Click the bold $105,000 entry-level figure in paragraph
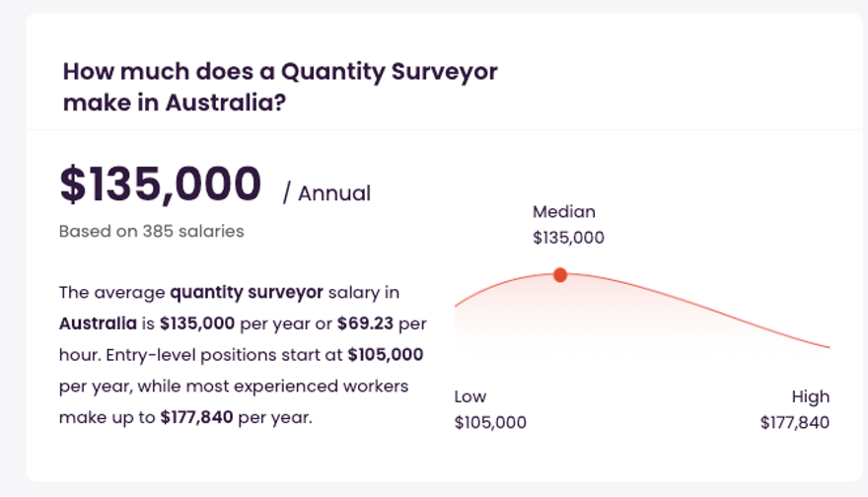Viewport: 868px width, 497px height. coord(386,355)
